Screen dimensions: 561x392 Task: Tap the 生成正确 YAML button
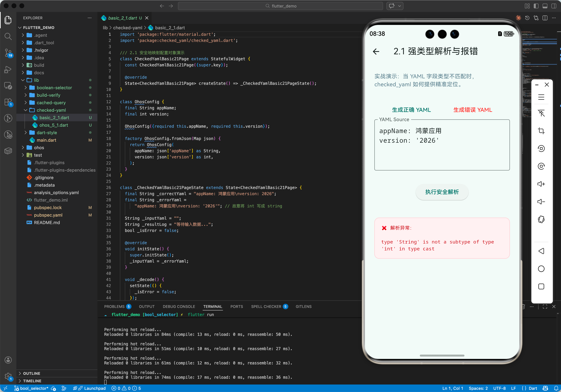coord(411,110)
